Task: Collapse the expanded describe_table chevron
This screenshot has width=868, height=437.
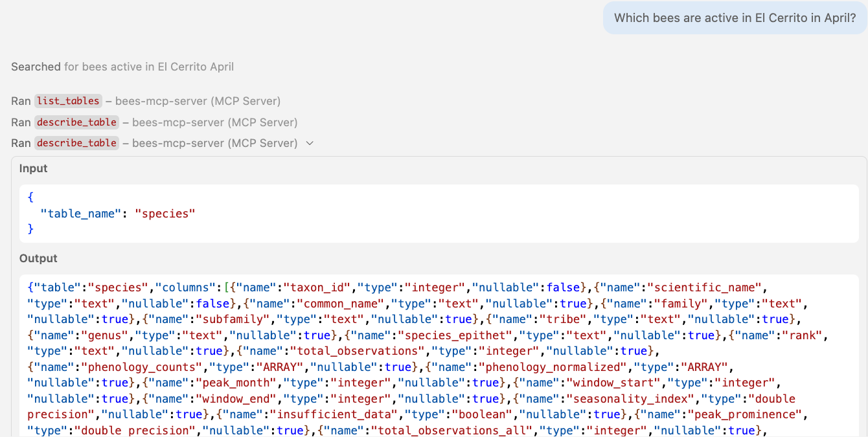Action: click(310, 143)
